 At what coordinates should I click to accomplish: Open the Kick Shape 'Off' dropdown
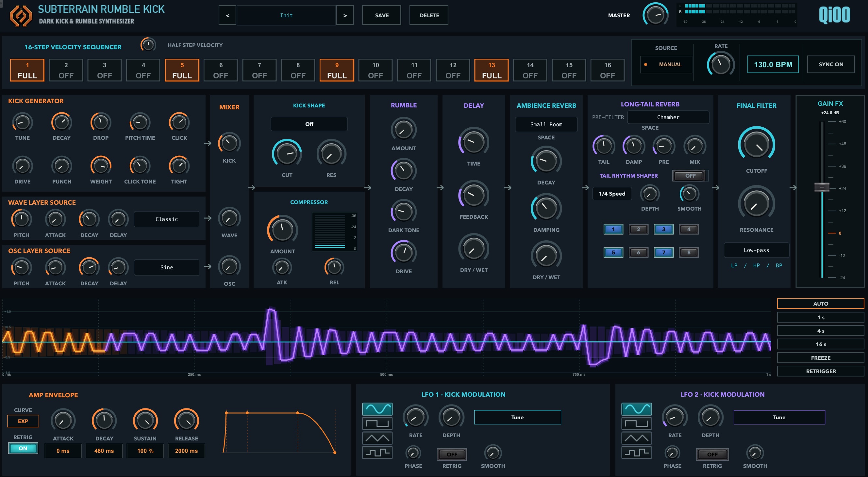click(309, 124)
